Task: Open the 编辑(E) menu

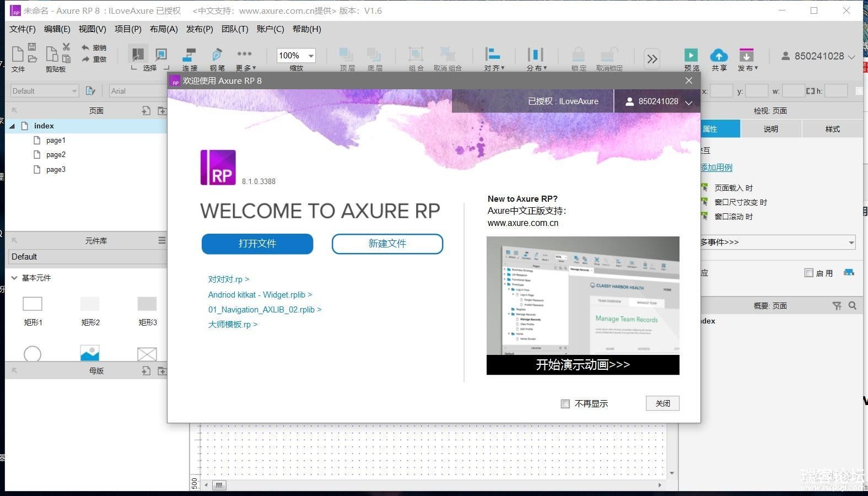Action: tap(57, 29)
